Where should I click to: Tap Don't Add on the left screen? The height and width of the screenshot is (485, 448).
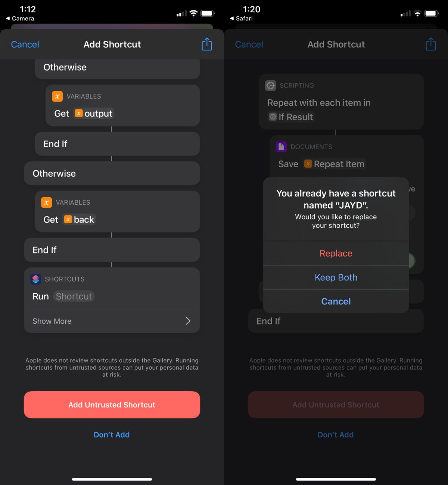pos(112,435)
